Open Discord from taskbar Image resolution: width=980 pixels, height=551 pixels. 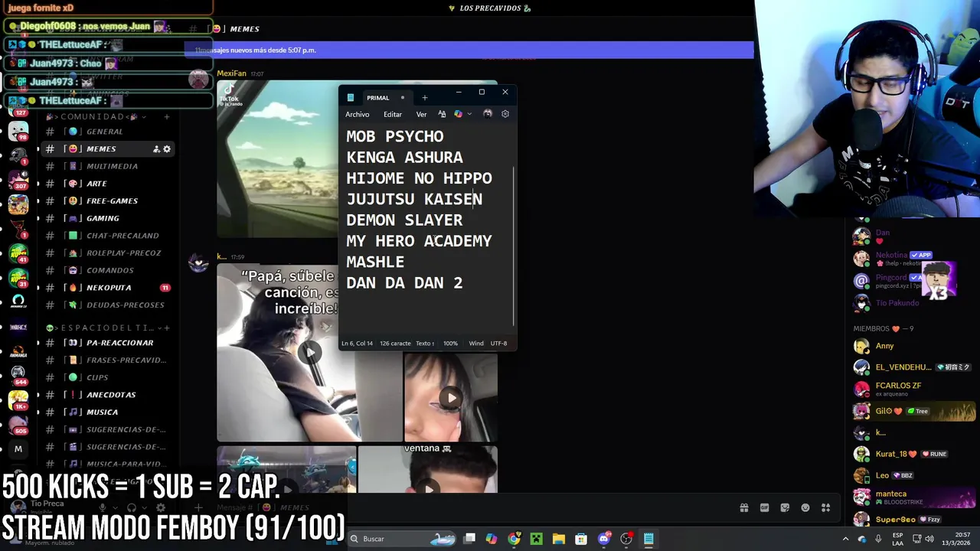(x=603, y=539)
